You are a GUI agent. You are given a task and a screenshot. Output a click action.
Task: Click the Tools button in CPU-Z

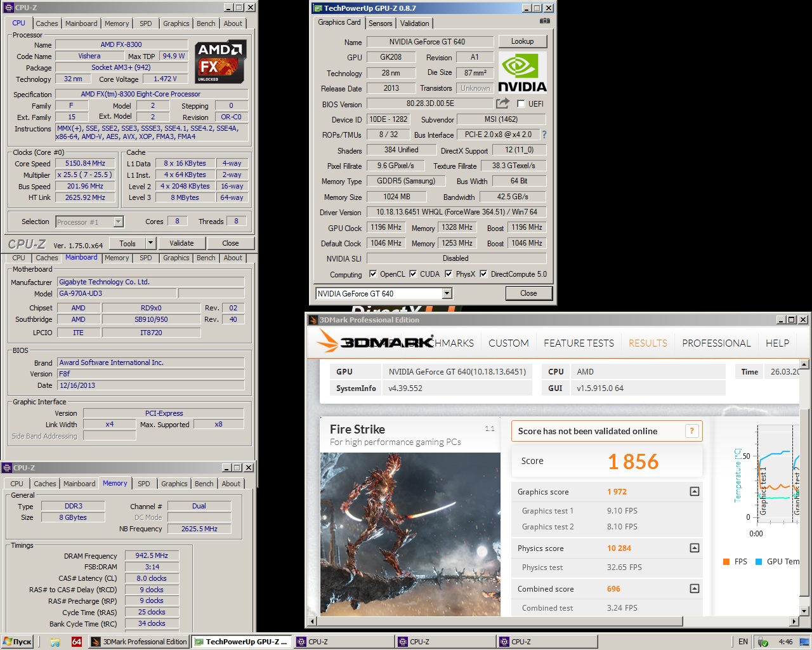(128, 243)
